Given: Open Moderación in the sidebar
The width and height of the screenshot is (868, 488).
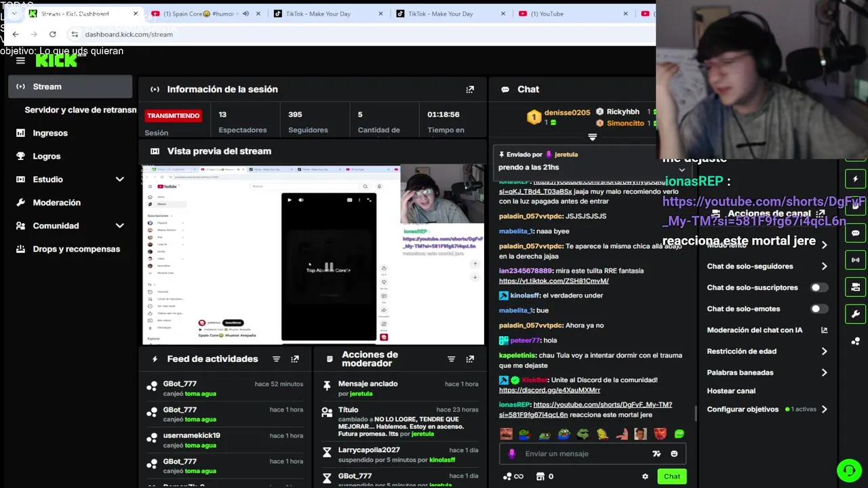Looking at the screenshot, I should 57,203.
